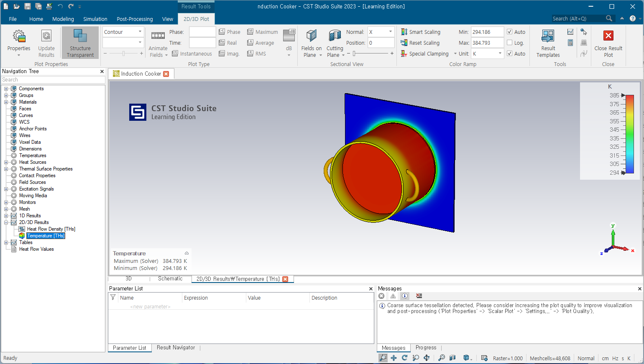Clear the Messages window with red X icon
This screenshot has height=364, width=644.
coord(419,296)
